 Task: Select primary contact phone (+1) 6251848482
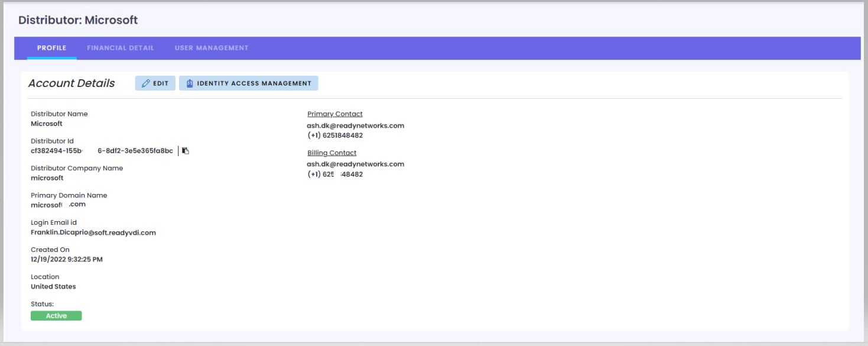point(335,135)
